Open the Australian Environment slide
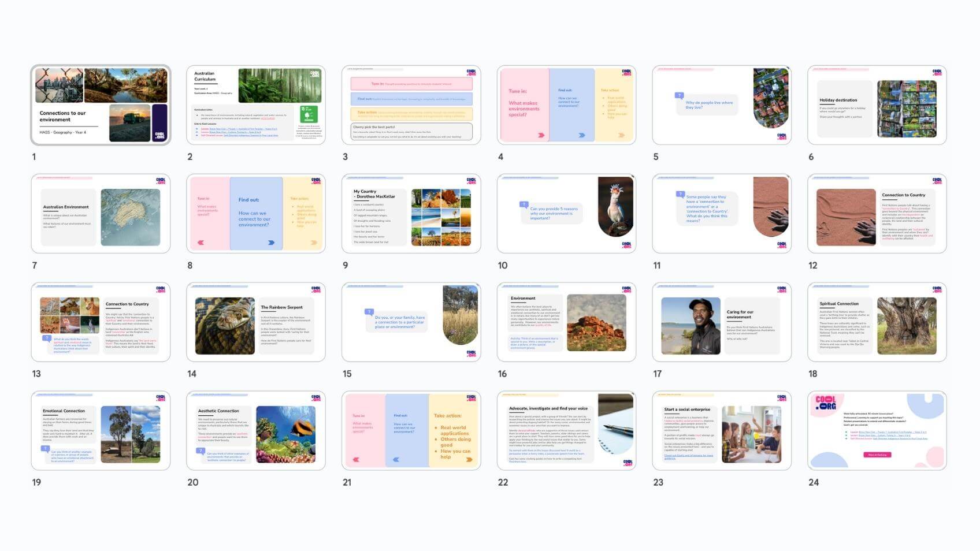Viewport: 980px width, 551px height. [101, 213]
